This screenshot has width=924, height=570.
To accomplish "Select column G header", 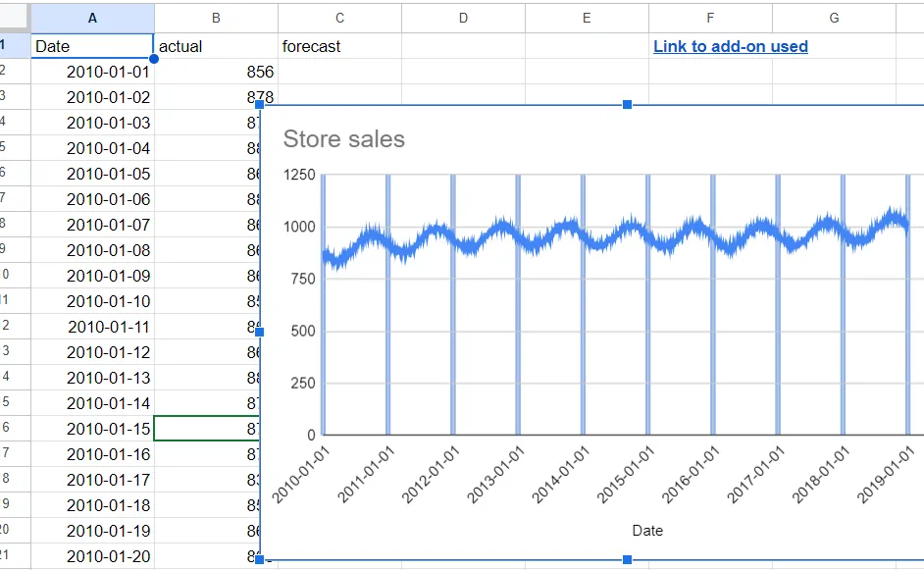I will [x=833, y=17].
